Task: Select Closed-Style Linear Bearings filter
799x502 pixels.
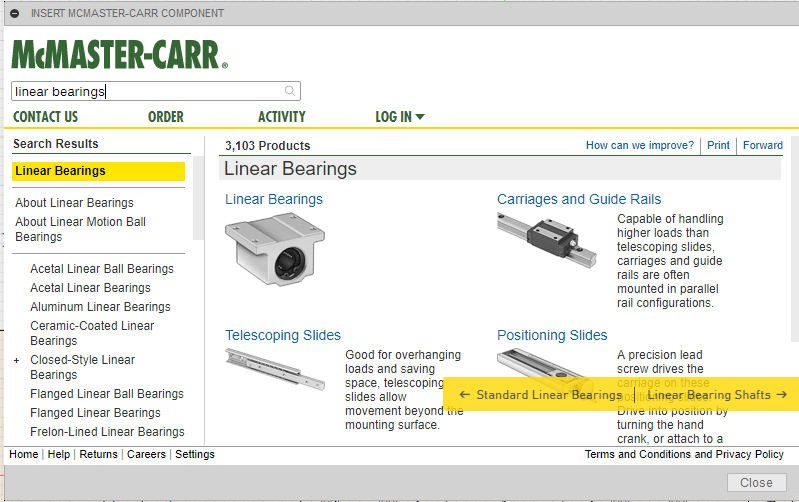Action: 83,367
